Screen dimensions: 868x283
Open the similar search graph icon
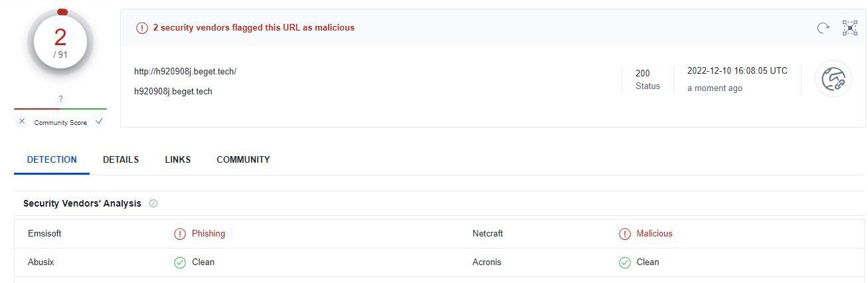click(x=850, y=28)
